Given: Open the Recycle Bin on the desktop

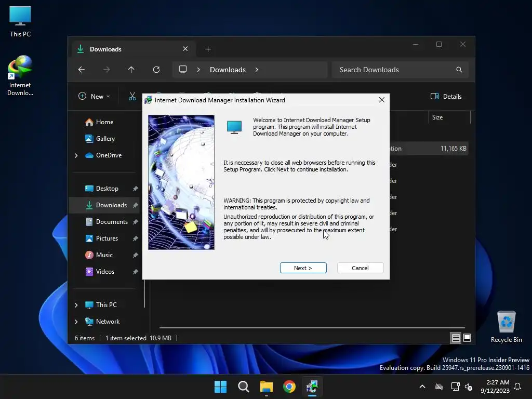Looking at the screenshot, I should coord(506,327).
